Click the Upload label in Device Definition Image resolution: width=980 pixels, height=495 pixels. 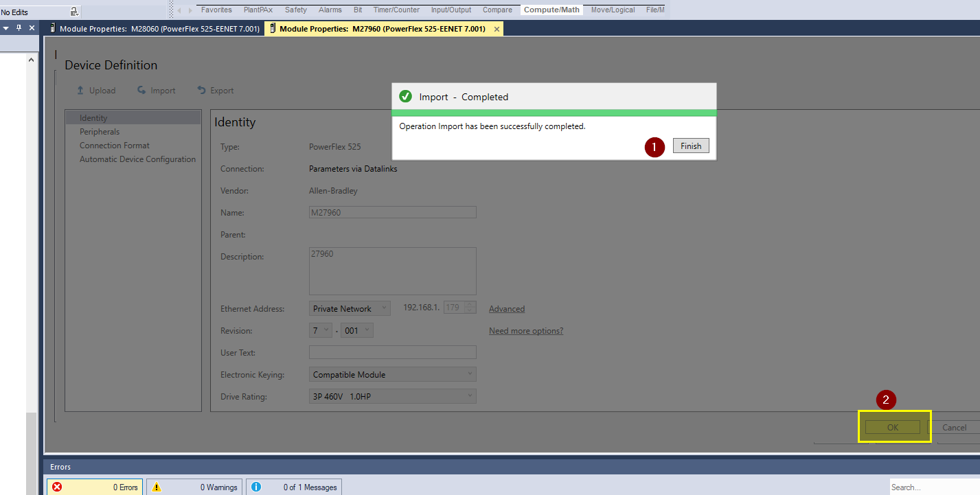tap(102, 91)
